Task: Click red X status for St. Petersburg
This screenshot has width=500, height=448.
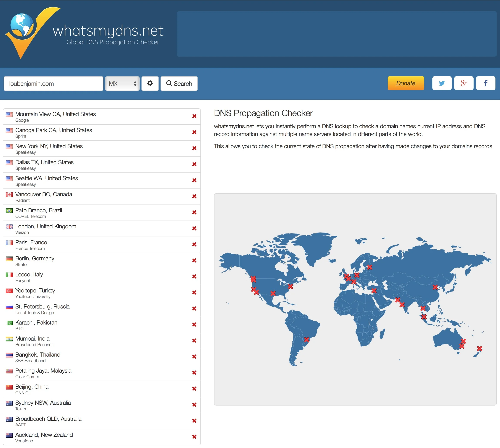Action: (194, 308)
